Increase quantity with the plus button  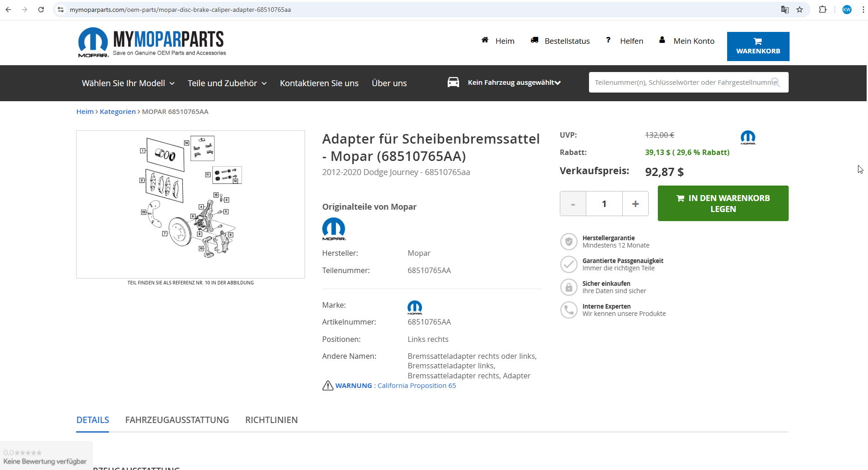[x=635, y=204]
